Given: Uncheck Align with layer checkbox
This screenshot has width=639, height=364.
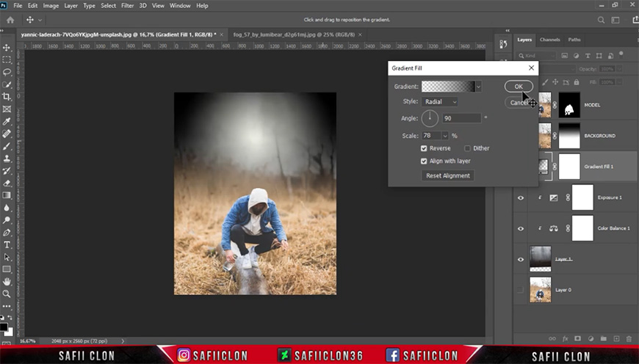Looking at the screenshot, I should click(x=424, y=161).
